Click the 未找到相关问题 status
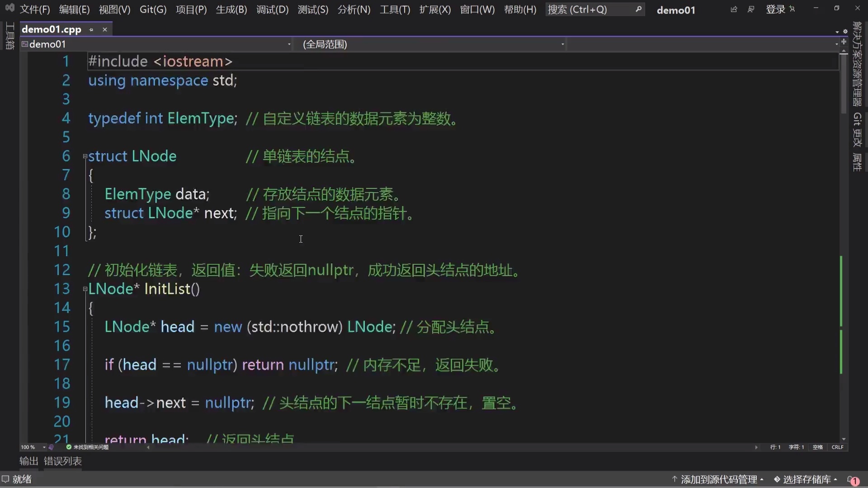The image size is (868, 488). pos(91,447)
